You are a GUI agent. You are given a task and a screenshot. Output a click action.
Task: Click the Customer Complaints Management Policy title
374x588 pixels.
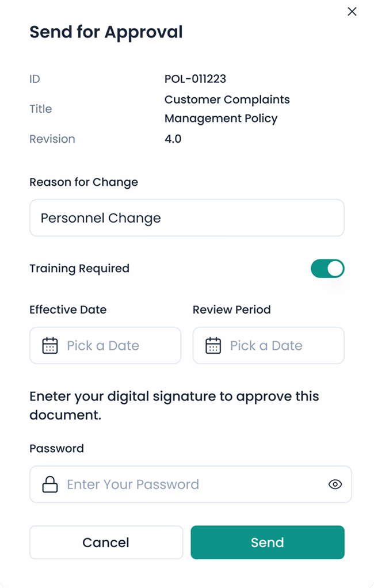[x=227, y=109]
